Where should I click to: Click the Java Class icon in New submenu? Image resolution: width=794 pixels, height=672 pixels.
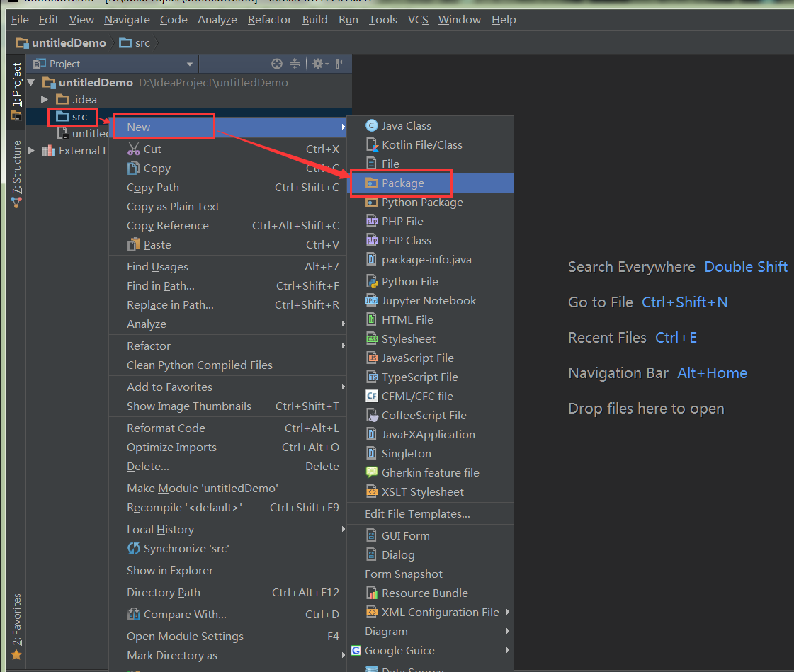pos(372,126)
